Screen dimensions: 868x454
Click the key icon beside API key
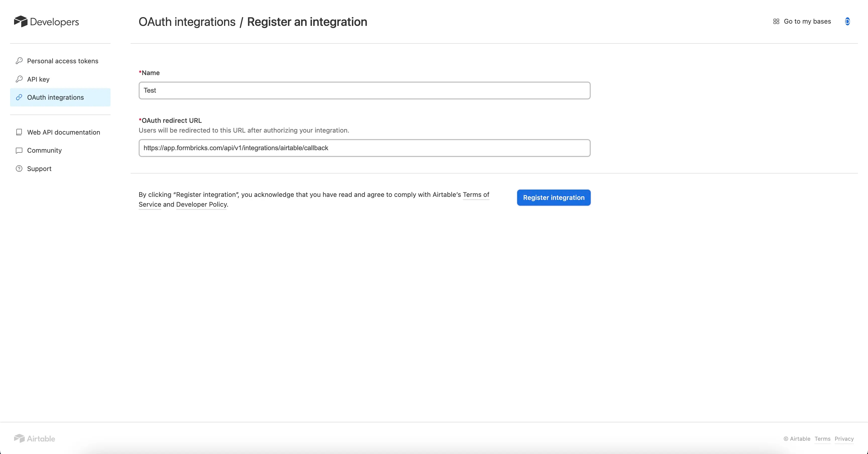click(x=19, y=79)
